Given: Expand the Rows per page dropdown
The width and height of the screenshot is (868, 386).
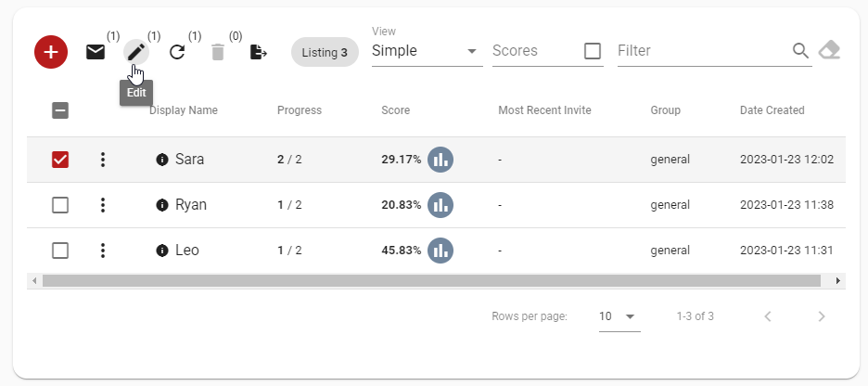Looking at the screenshot, I should 619,316.
